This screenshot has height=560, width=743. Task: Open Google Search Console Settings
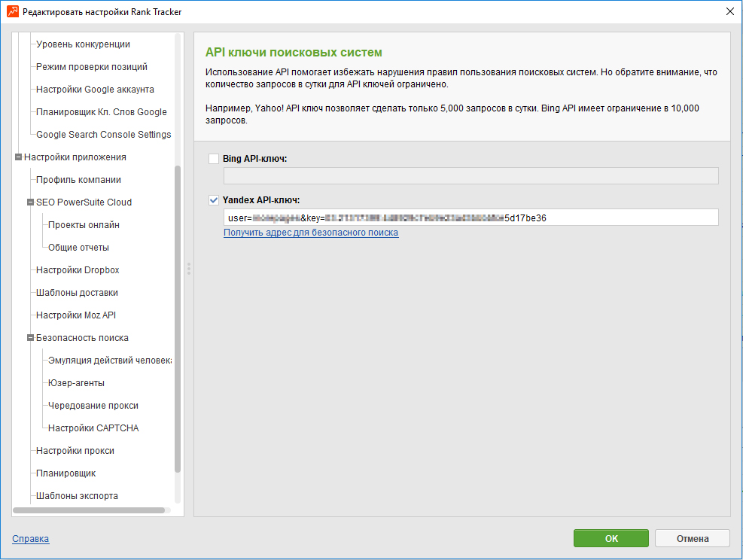click(103, 135)
